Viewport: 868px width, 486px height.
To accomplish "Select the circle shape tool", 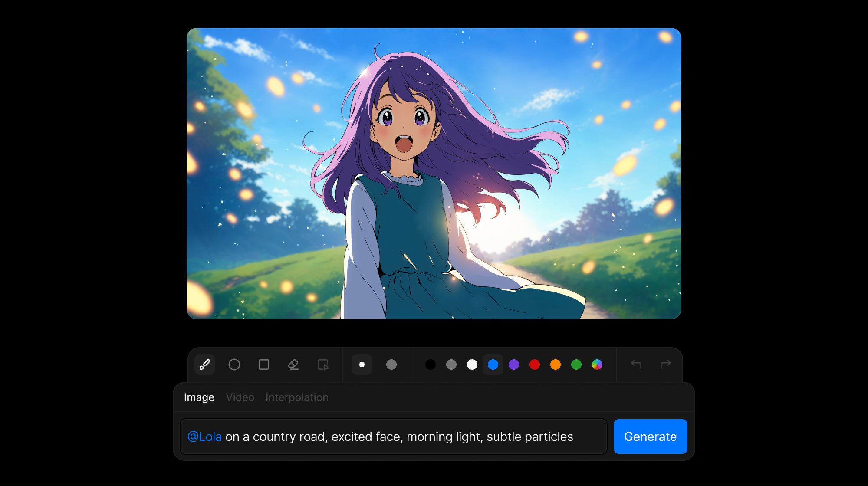I will click(234, 364).
